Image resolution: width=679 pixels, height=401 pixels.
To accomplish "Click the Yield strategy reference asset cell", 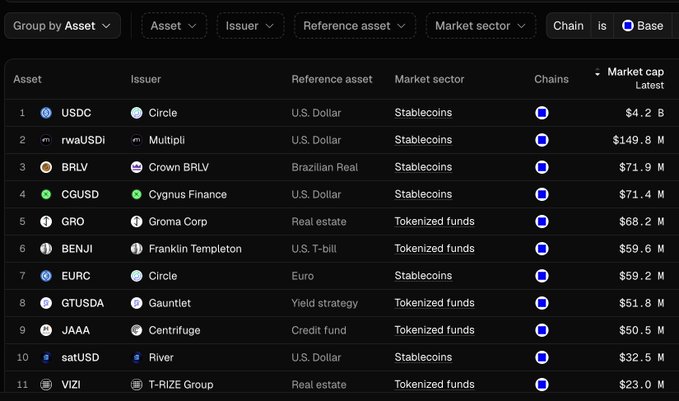I will [324, 303].
